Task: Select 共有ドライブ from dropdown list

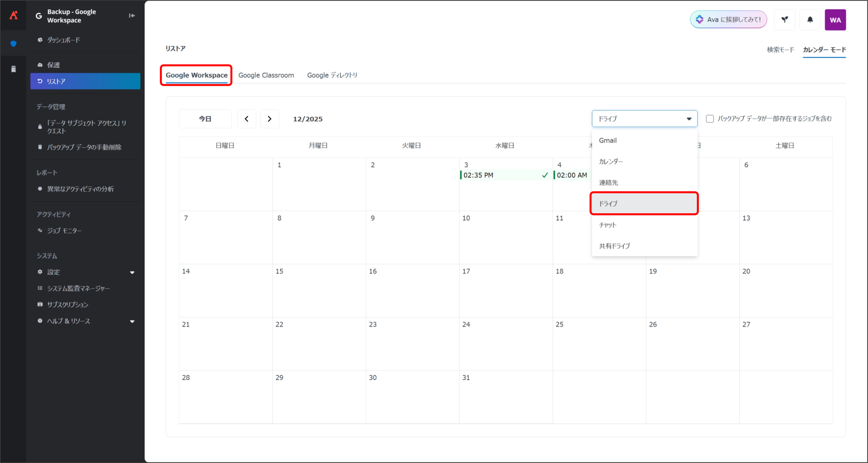Action: pos(614,246)
